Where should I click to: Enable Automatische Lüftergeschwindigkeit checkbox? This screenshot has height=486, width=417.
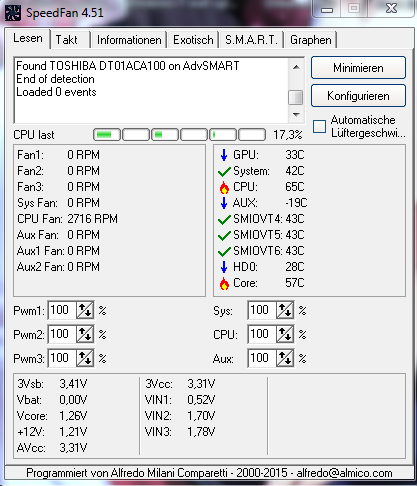[x=319, y=126]
